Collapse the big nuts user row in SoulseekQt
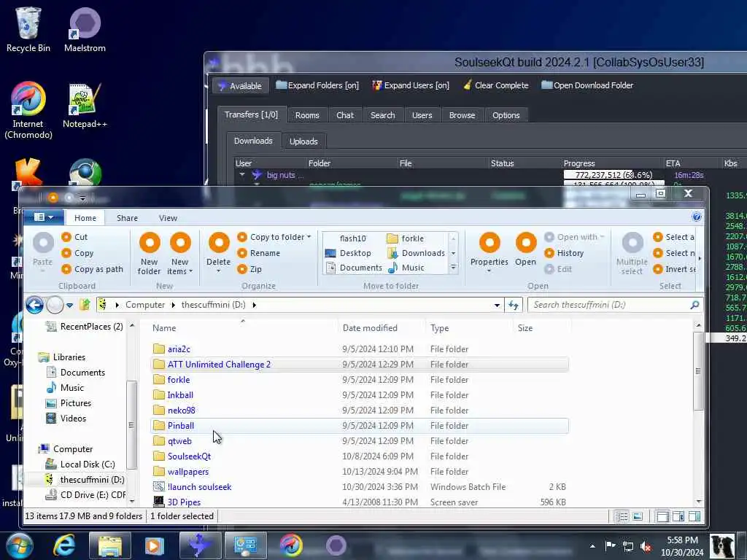This screenshot has width=747, height=560. pos(242,175)
